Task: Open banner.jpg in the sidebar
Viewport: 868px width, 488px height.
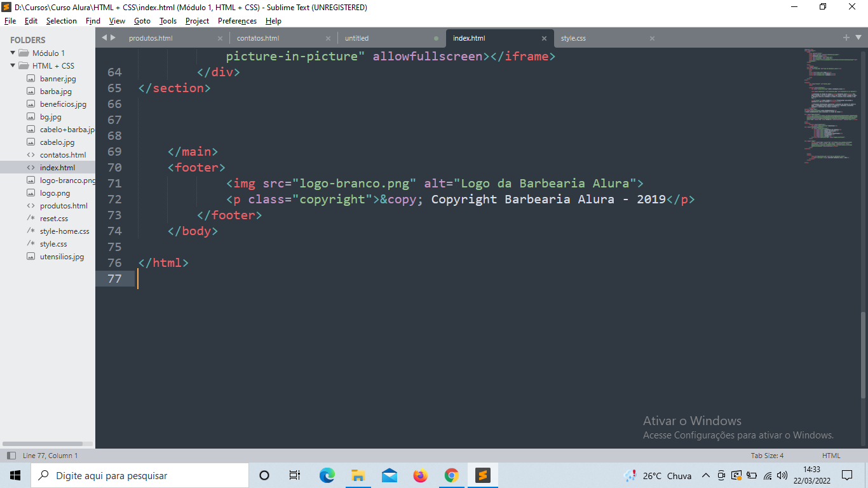Action: (58, 79)
